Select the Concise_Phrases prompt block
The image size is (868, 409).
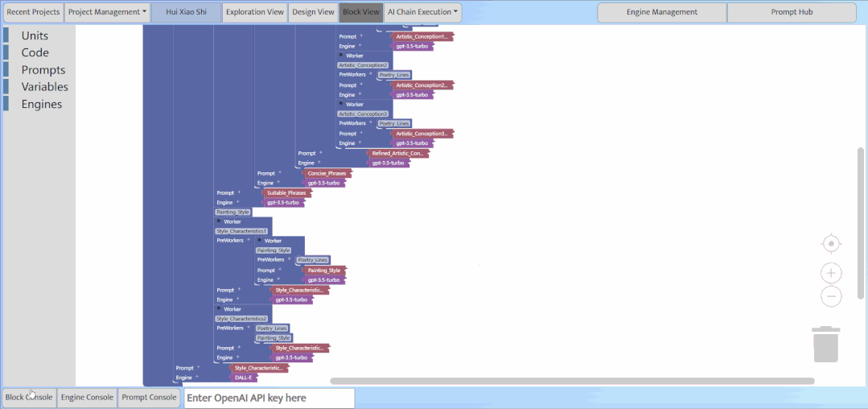click(x=327, y=173)
